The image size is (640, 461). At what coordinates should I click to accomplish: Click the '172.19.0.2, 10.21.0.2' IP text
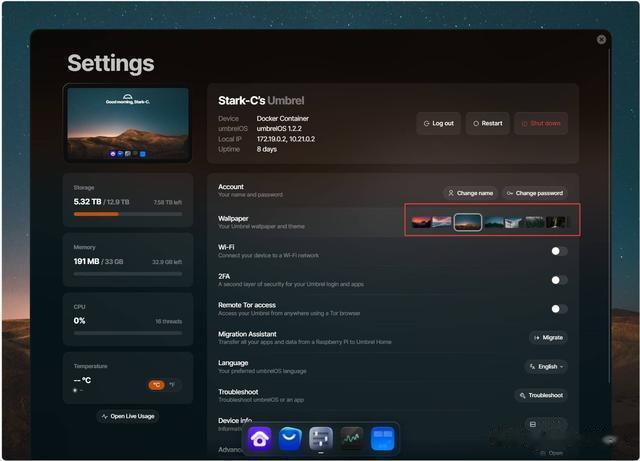coord(286,139)
